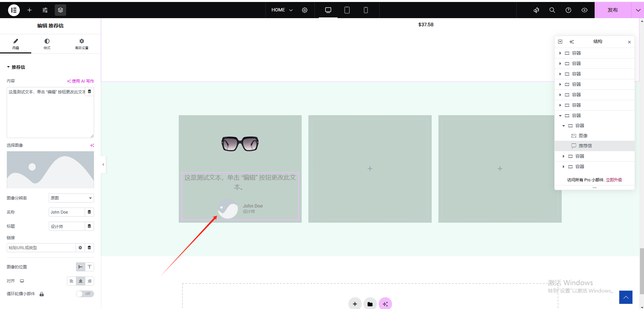Click the Elementor logo menu button
The width and height of the screenshot is (644, 309).
14,10
